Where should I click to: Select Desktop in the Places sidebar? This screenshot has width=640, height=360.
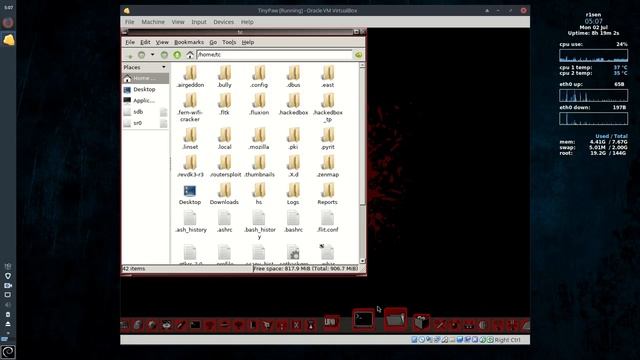145,89
